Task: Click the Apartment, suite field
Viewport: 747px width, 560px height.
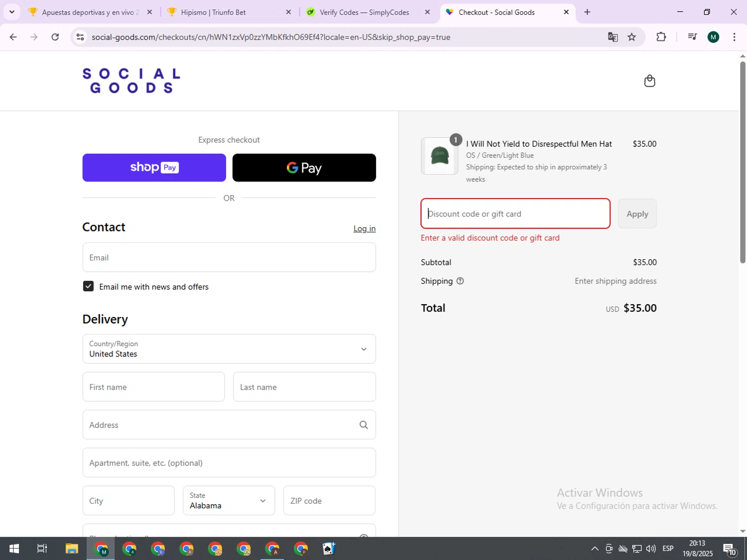Action: [229, 462]
